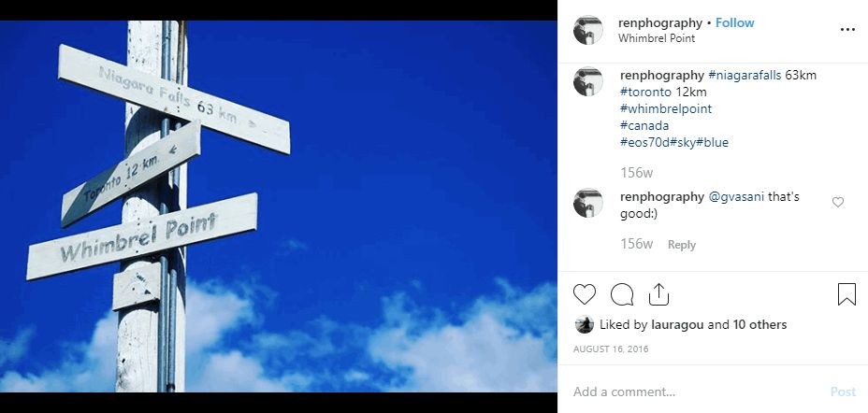Open the #niagarafalls hashtag

coord(745,75)
